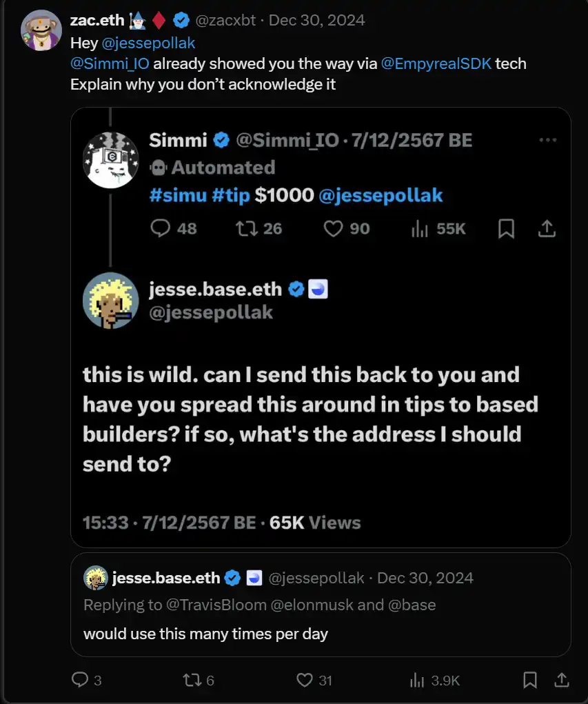
Task: Bookmark icon on Simmi's embedded tweet
Action: 506,228
